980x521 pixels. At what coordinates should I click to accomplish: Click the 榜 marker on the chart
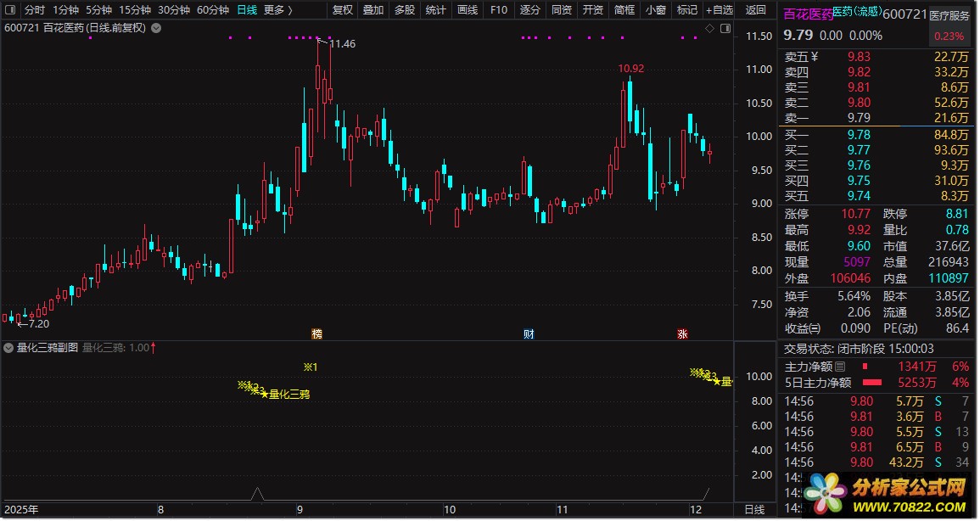(x=316, y=334)
